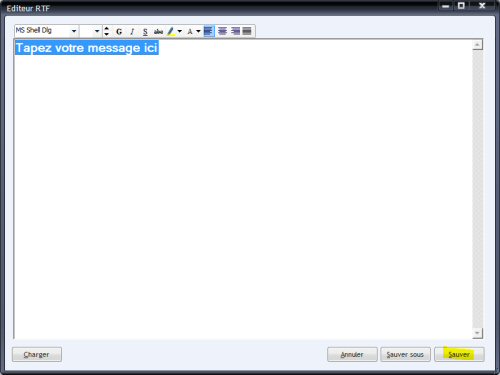
Task: Justify the text alignment
Action: [x=247, y=31]
